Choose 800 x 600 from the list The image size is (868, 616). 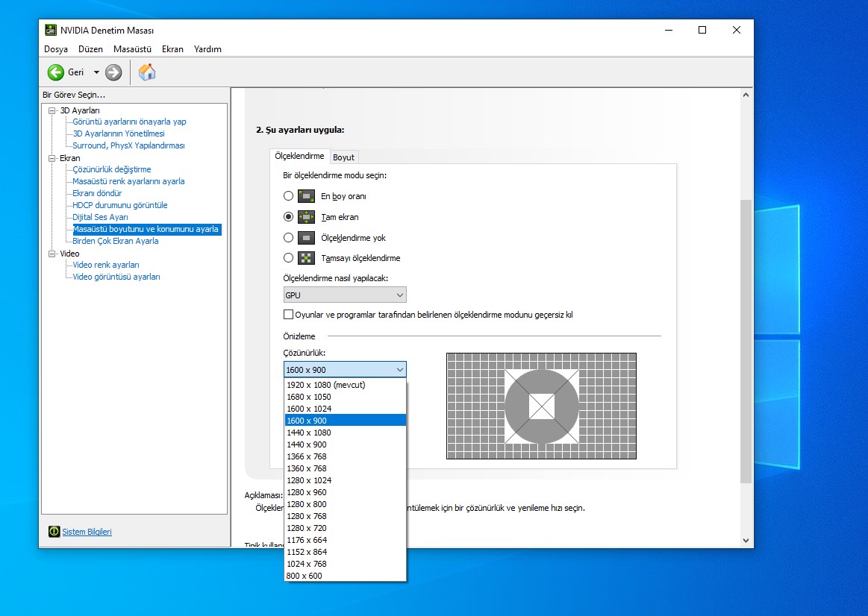point(346,576)
